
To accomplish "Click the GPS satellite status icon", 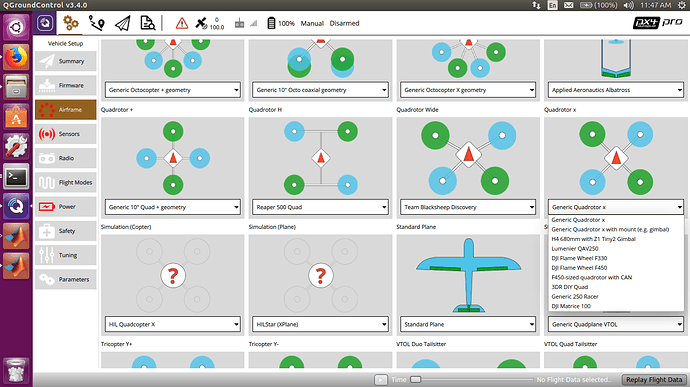I will click(x=201, y=23).
